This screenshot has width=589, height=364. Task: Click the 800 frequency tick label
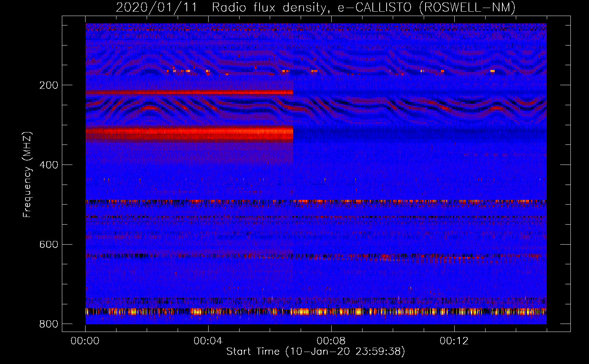point(49,324)
